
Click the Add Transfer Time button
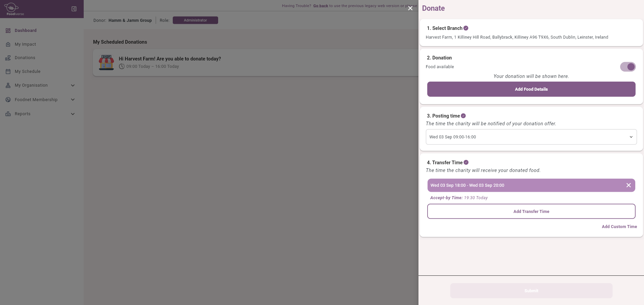(531, 212)
